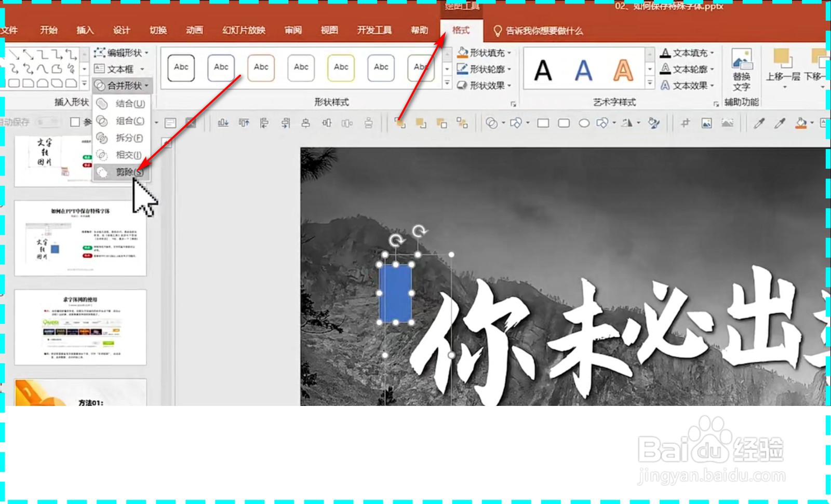This screenshot has height=504, width=831.
Task: Click the distribute vertically icon
Action: click(368, 123)
